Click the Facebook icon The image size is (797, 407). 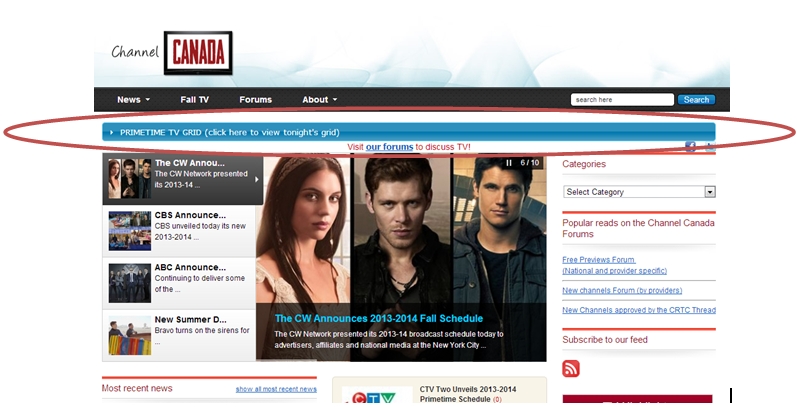click(690, 147)
